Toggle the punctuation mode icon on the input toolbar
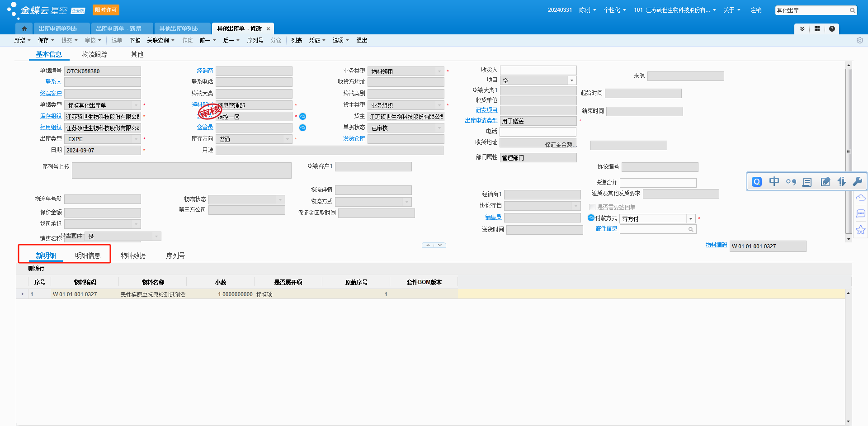Image resolution: width=868 pixels, height=426 pixels. coord(791,182)
